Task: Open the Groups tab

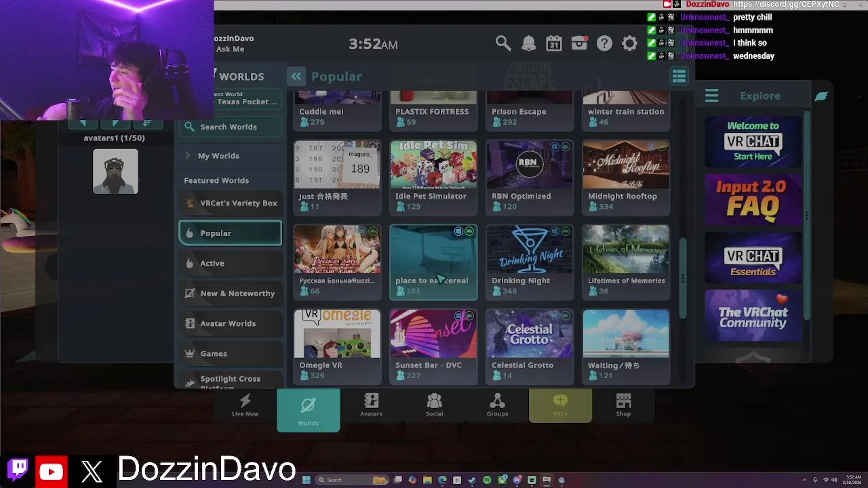Action: point(497,405)
